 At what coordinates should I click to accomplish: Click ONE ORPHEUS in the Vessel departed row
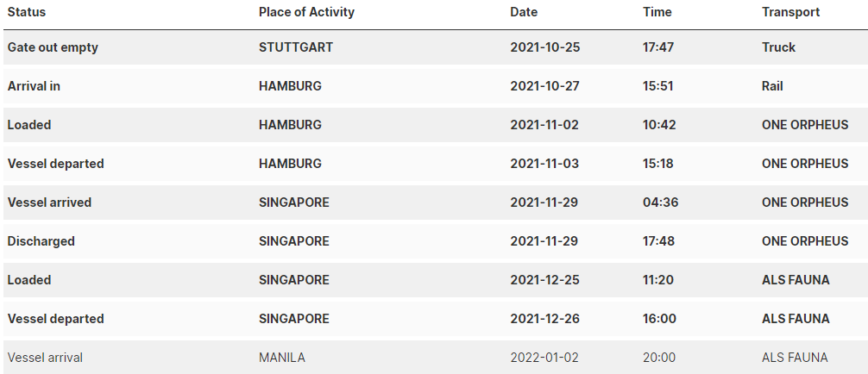(x=805, y=164)
